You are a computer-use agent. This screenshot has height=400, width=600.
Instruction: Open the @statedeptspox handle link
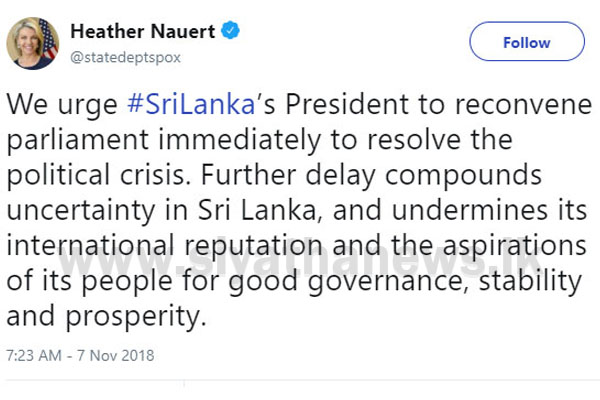tap(126, 57)
